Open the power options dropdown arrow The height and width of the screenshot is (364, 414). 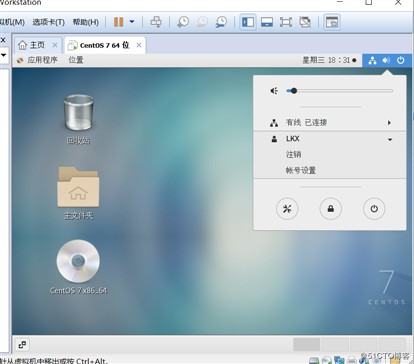pos(132,22)
